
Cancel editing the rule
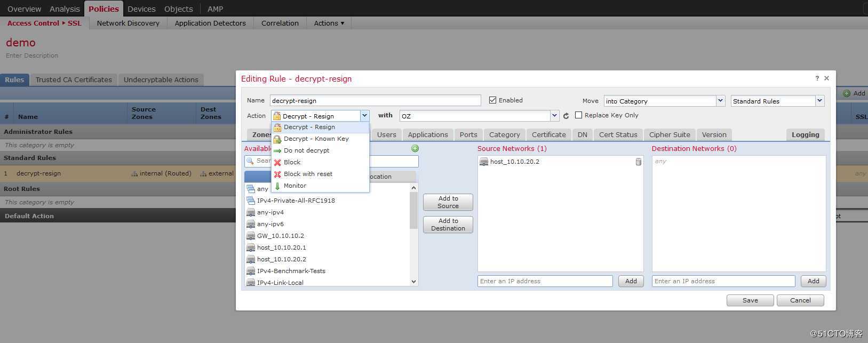[800, 300]
